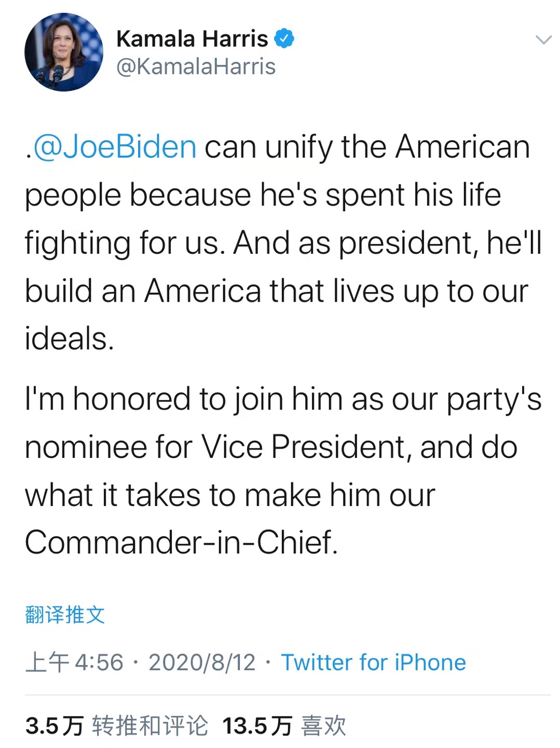The image size is (560, 748).
Task: Click the words "fighting for us" in tweet
Action: click(125, 243)
